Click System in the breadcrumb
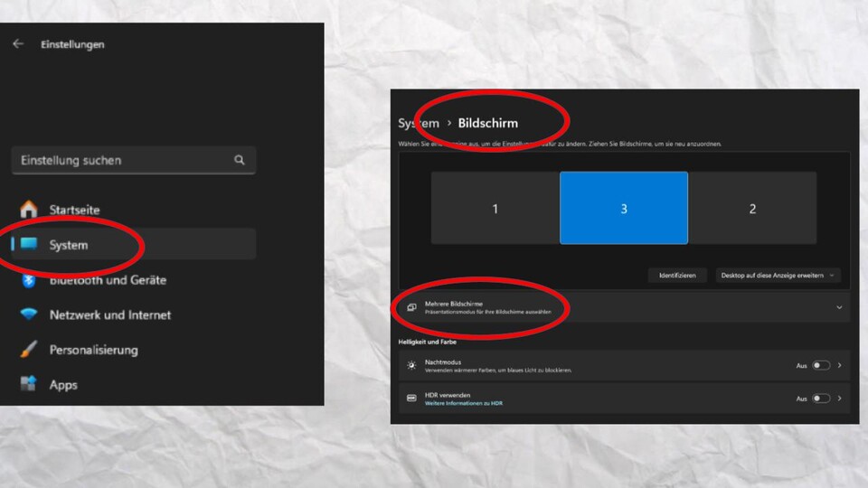The height and width of the screenshot is (488, 868). (x=419, y=123)
